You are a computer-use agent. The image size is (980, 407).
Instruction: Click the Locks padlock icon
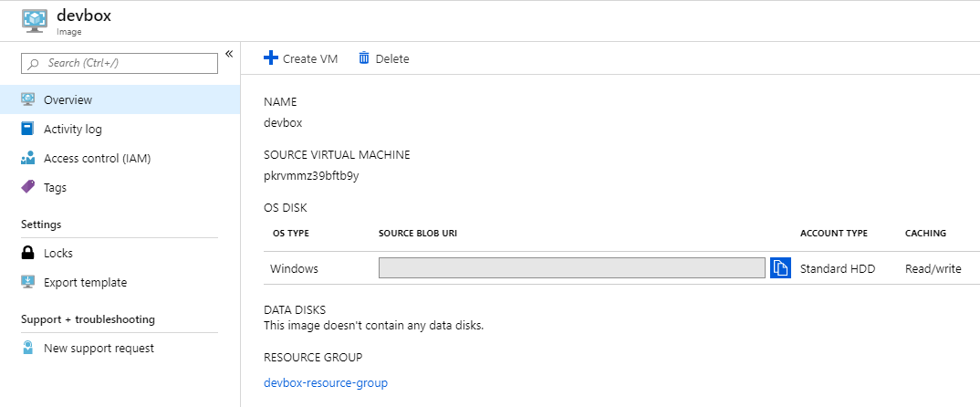[x=27, y=253]
